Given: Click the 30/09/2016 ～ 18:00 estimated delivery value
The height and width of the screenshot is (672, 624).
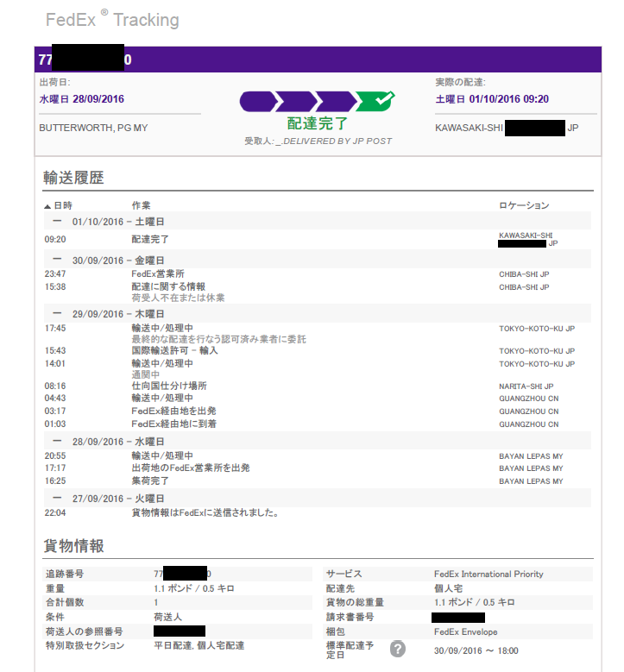Looking at the screenshot, I should (476, 650).
